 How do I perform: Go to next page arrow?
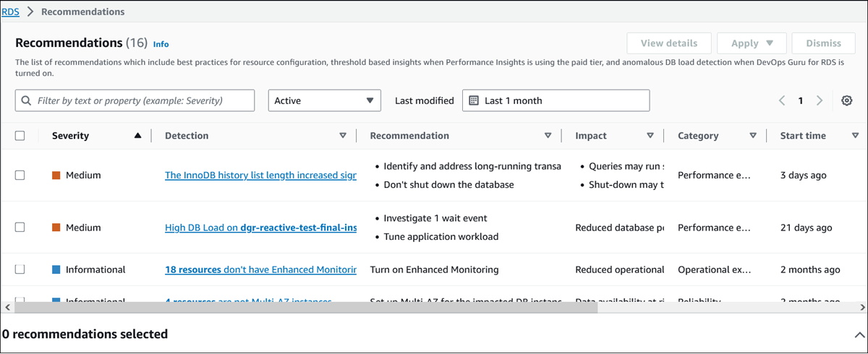click(820, 101)
